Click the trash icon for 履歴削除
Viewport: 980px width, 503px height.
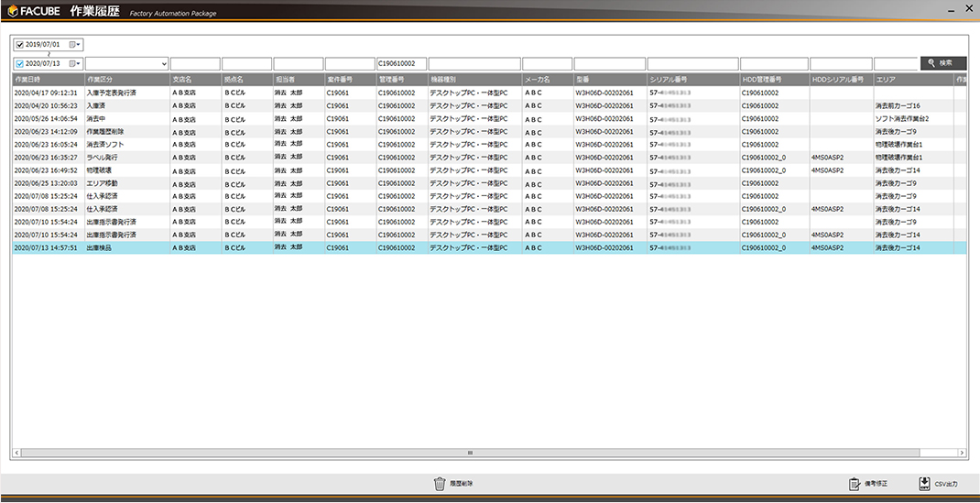pyautogui.click(x=439, y=483)
